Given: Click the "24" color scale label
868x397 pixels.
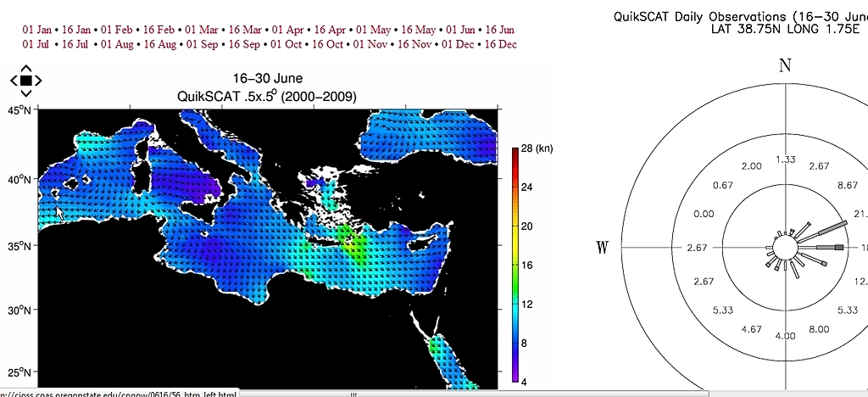Looking at the screenshot, I should point(527,187).
